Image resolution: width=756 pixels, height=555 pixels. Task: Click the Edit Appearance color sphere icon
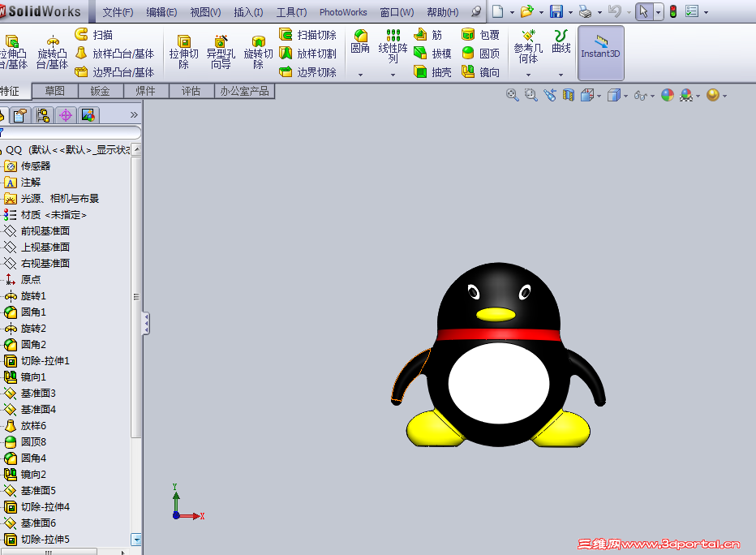click(x=668, y=95)
